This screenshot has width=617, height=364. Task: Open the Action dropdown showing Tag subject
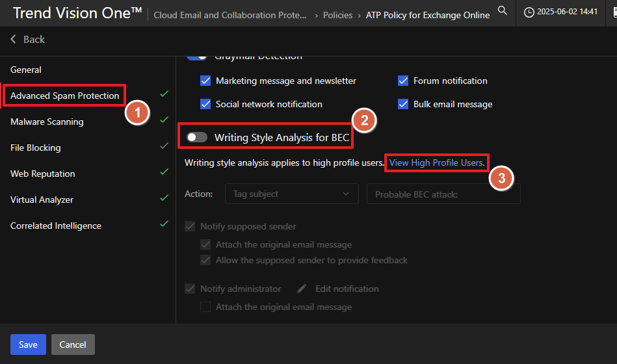coord(291,194)
